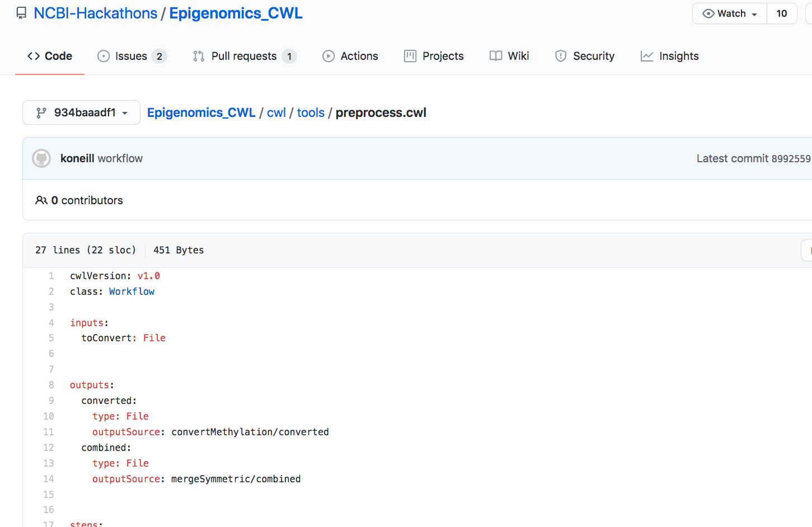Click the cwlVersion: v1.0 code line
This screenshot has width=812, height=527.
(x=115, y=276)
